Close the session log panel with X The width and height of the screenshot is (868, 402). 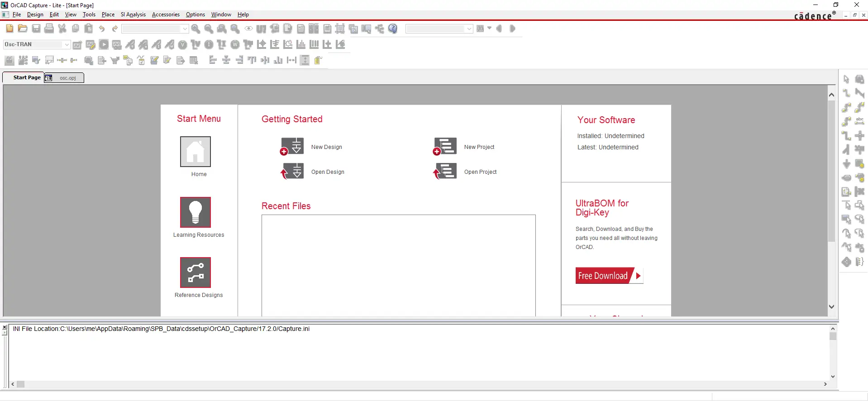[5, 327]
